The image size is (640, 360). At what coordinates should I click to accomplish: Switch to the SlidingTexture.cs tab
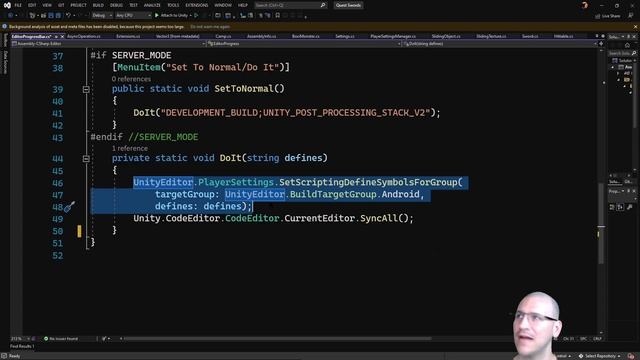click(491, 37)
